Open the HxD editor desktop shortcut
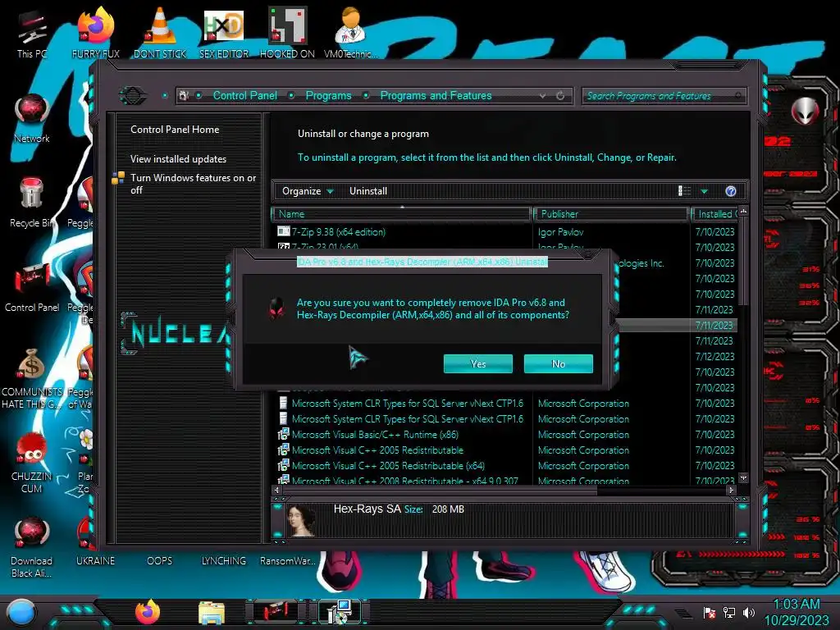This screenshot has height=630, width=840. pyautogui.click(x=224, y=33)
